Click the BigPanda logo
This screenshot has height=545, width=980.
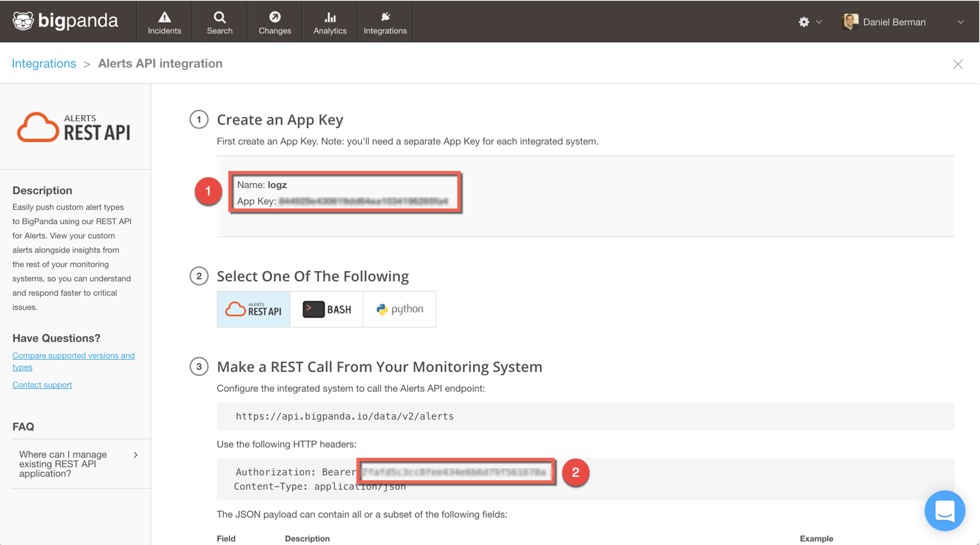[x=65, y=21]
